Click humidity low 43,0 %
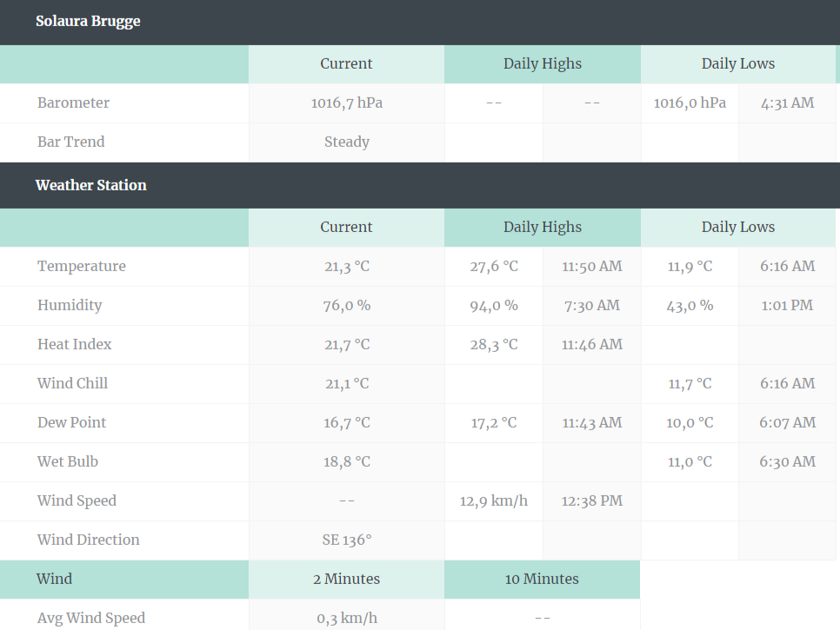 (x=690, y=305)
